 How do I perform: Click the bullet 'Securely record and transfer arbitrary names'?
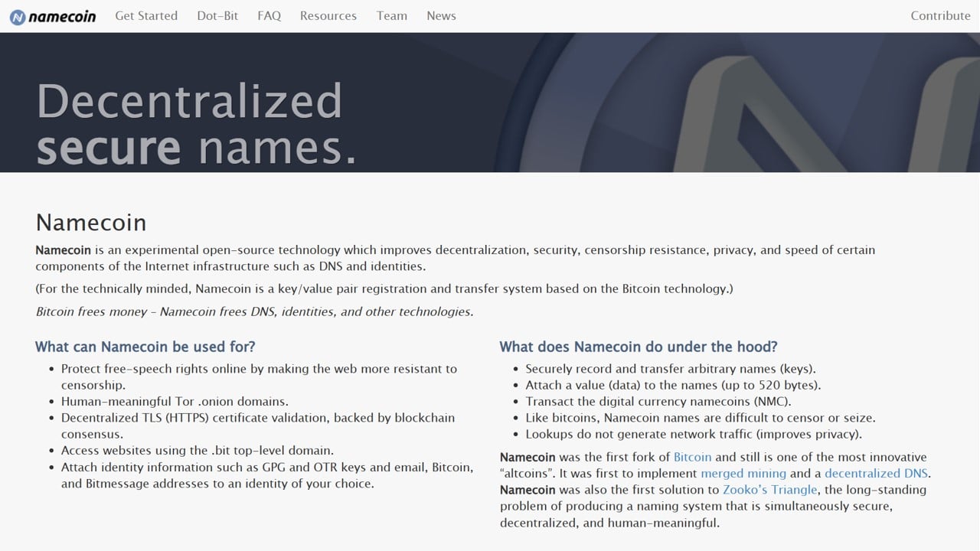[671, 368]
